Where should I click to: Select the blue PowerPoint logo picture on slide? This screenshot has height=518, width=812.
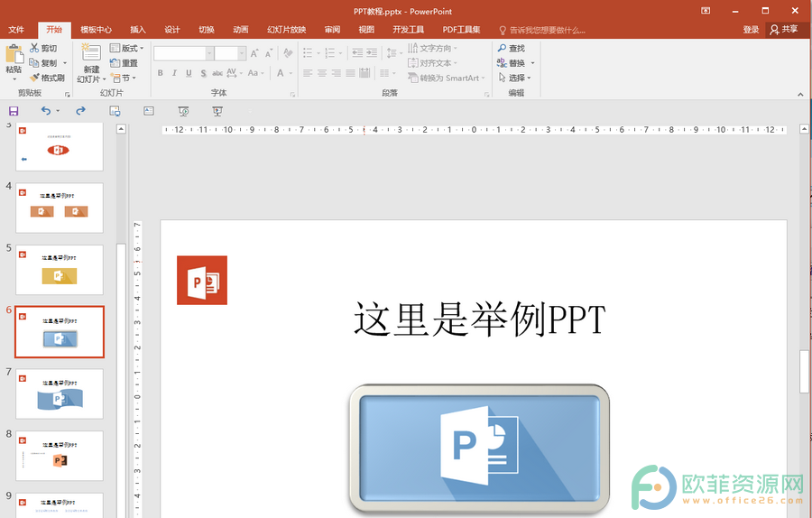point(480,449)
